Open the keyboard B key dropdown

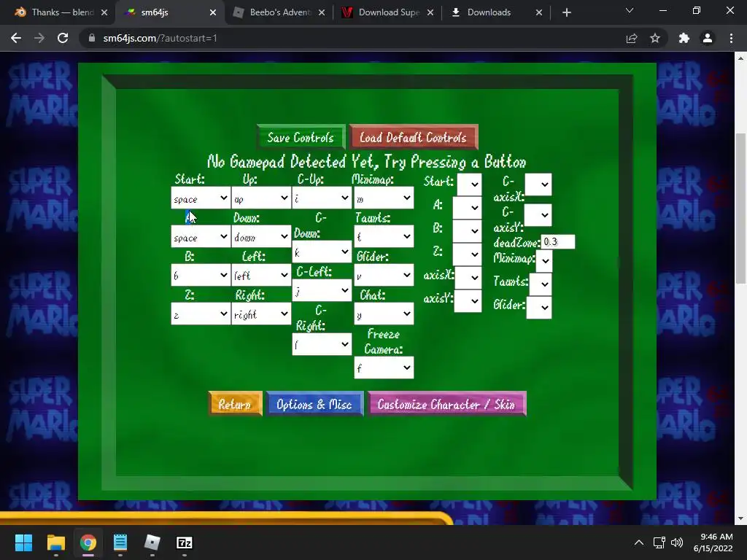pos(200,275)
